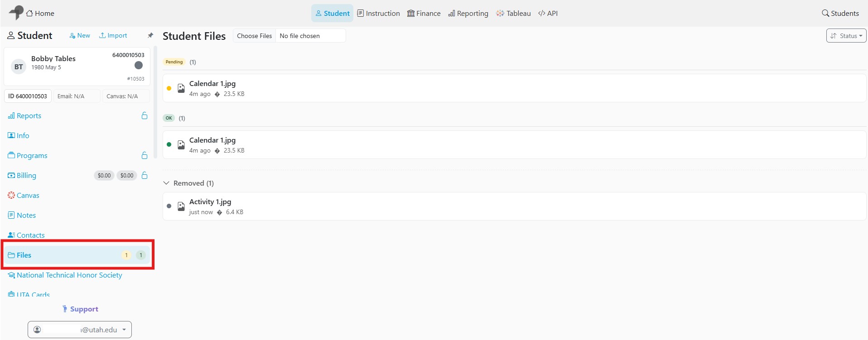
Task: Open the utah.edu account dropdown
Action: click(x=80, y=330)
